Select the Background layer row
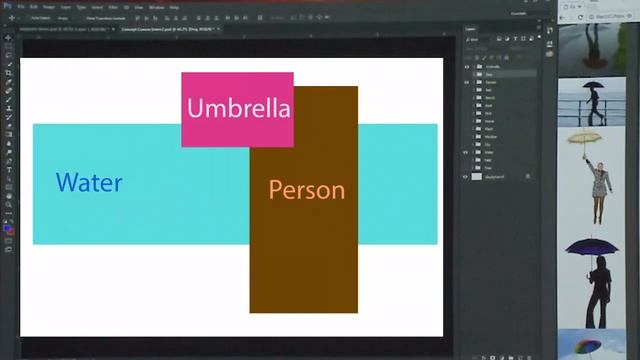 click(500, 177)
